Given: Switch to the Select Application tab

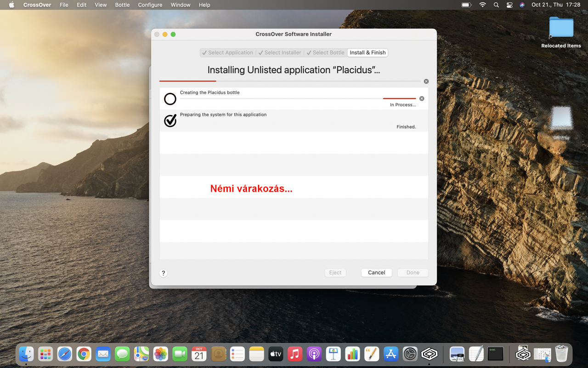Looking at the screenshot, I should (227, 52).
